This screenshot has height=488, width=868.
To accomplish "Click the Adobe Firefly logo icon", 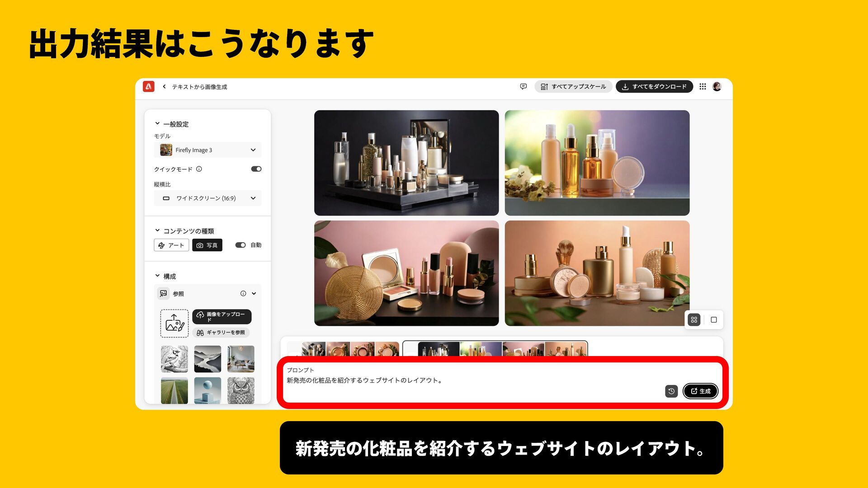I will tap(148, 86).
